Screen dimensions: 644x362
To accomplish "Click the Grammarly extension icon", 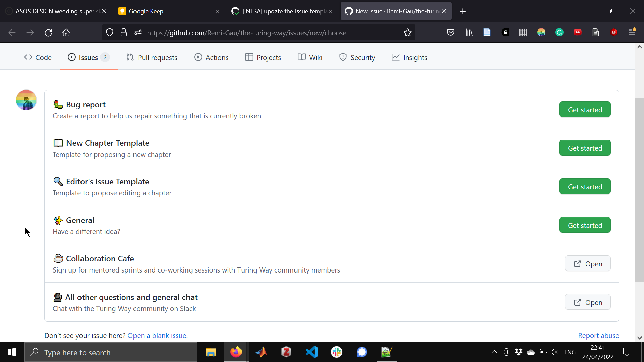I will 559,33.
